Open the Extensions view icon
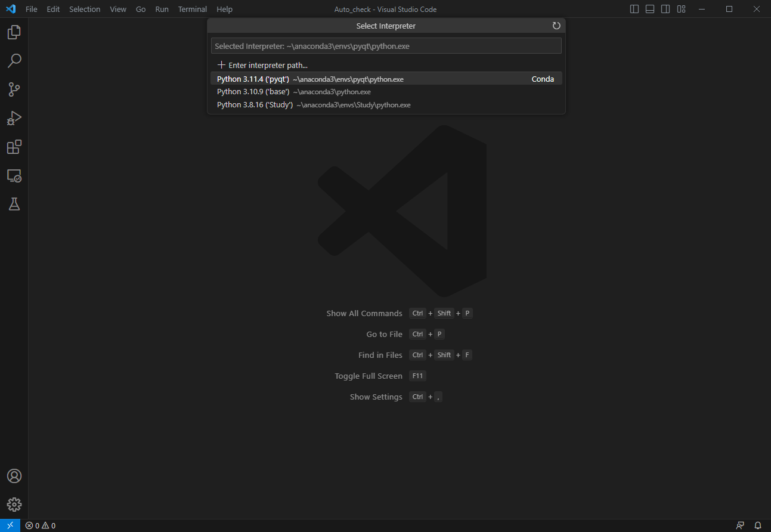This screenshot has width=771, height=532. point(14,147)
